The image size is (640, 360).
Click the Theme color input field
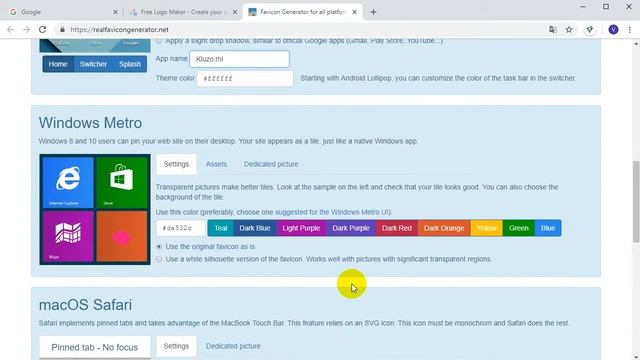coord(245,78)
